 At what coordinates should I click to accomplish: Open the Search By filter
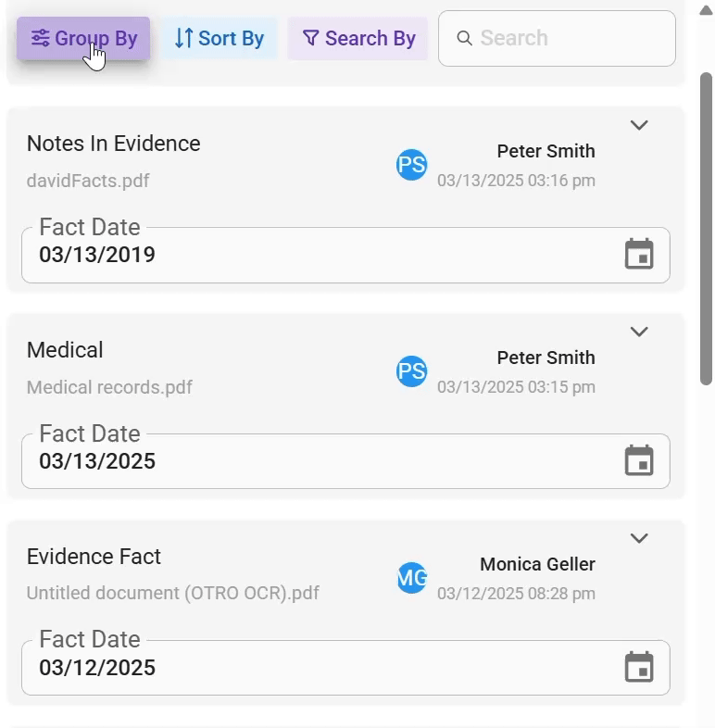tap(357, 39)
